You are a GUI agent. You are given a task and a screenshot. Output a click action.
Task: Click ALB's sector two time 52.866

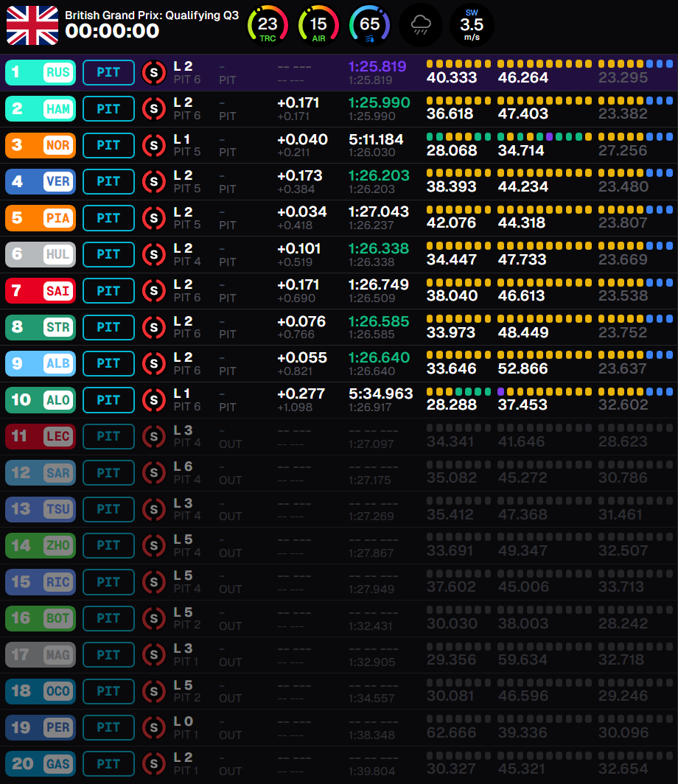523,369
